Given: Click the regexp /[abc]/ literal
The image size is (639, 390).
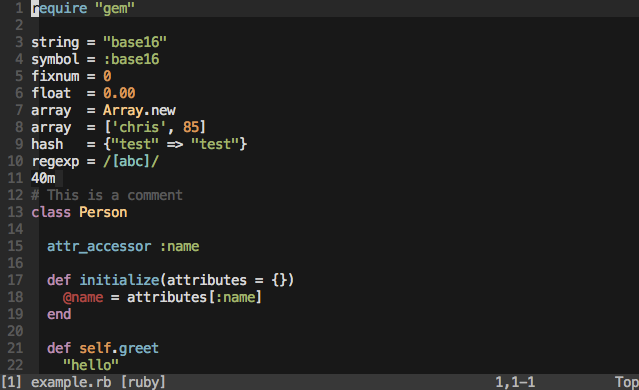Looking at the screenshot, I should [x=131, y=161].
